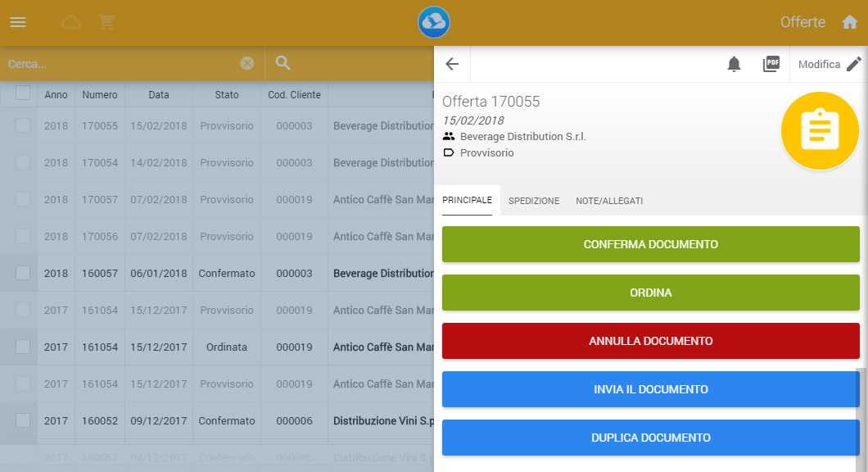Viewport: 868px width, 472px height.
Task: Click client code 000006 in row 160052
Action: click(295, 421)
